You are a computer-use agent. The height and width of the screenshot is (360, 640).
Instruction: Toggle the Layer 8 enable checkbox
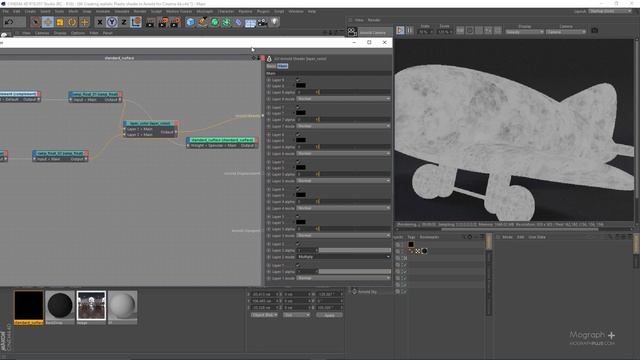coord(298,80)
